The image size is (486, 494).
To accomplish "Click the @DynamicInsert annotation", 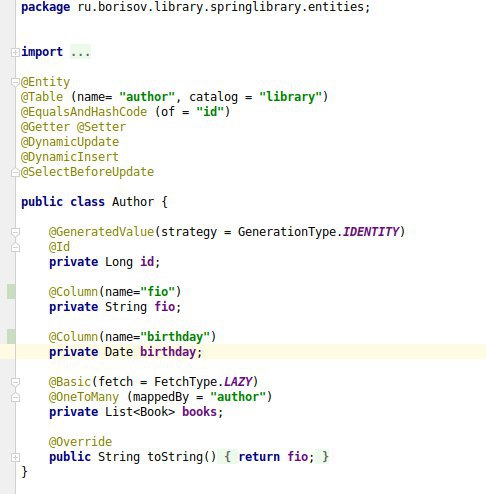I will [70, 157].
